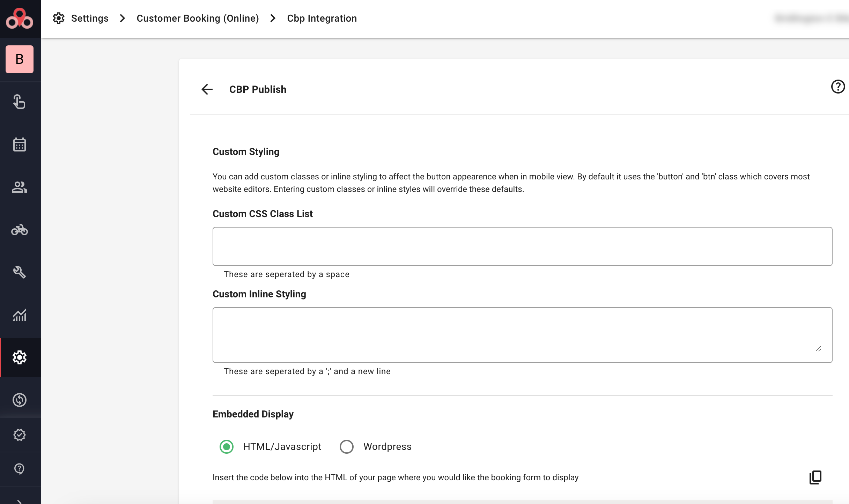Go back using the arrow beside CBP Publish
The image size is (849, 504).
[x=207, y=89]
